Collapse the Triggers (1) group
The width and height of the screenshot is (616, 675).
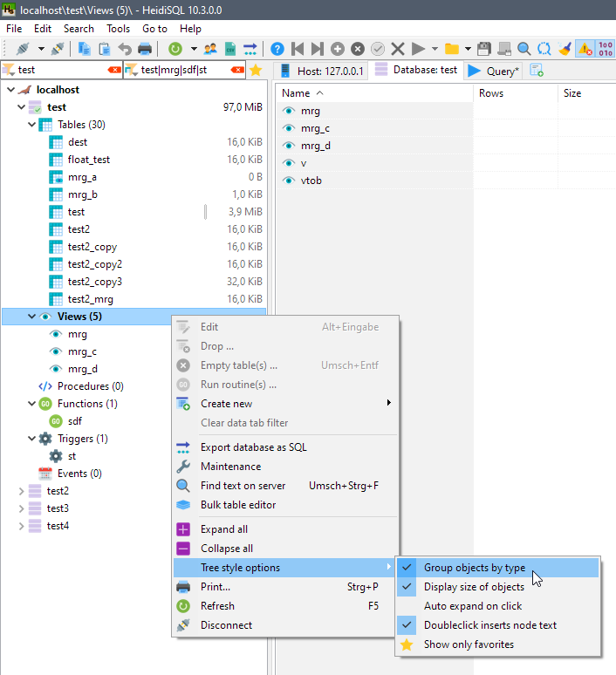click(31, 439)
